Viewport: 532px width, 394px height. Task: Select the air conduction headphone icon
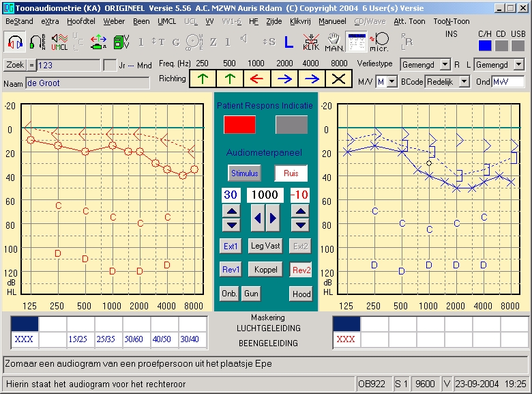tap(15, 42)
